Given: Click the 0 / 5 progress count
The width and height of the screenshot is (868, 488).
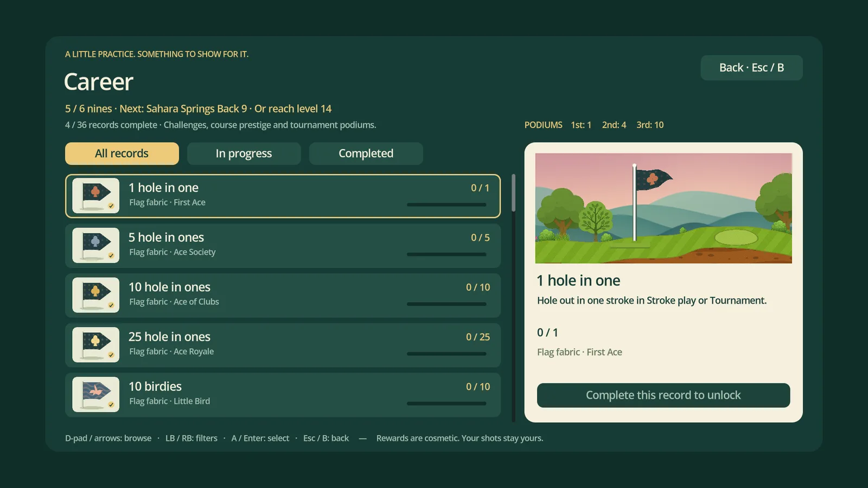Looking at the screenshot, I should tap(480, 237).
